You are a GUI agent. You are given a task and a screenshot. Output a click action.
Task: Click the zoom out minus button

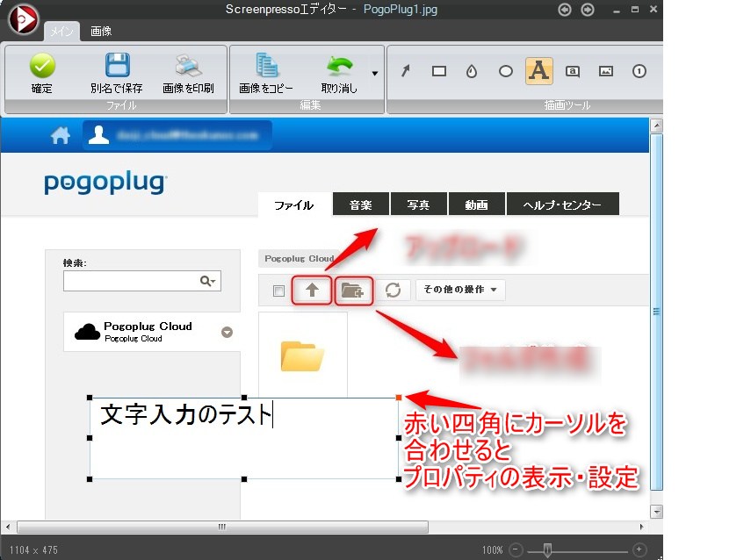516,549
